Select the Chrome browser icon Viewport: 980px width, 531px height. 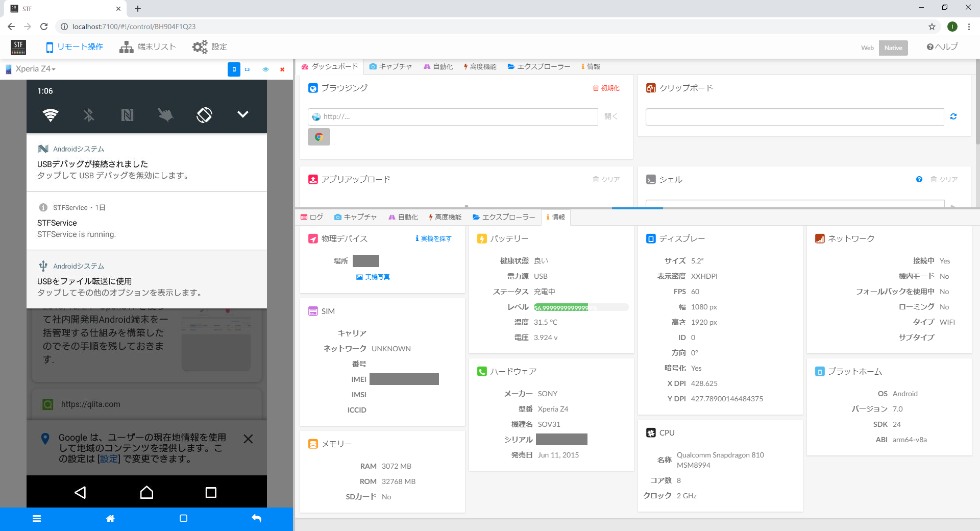[319, 137]
